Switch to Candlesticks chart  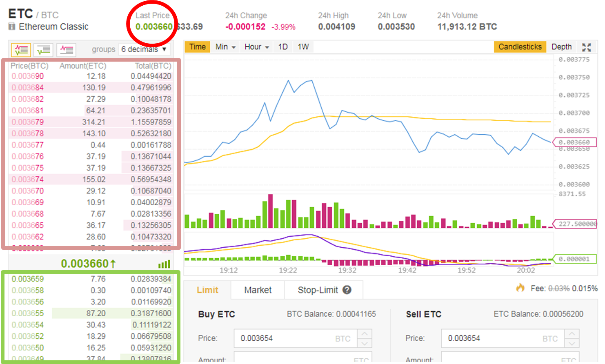point(520,47)
